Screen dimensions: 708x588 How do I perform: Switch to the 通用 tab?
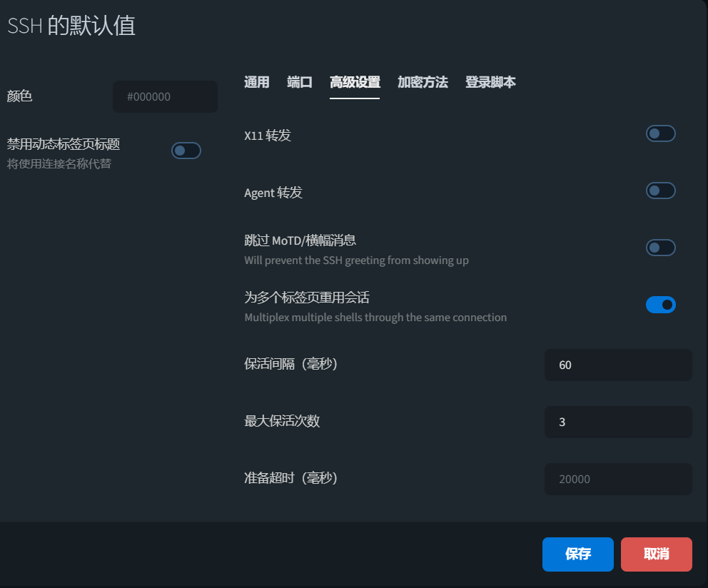256,82
